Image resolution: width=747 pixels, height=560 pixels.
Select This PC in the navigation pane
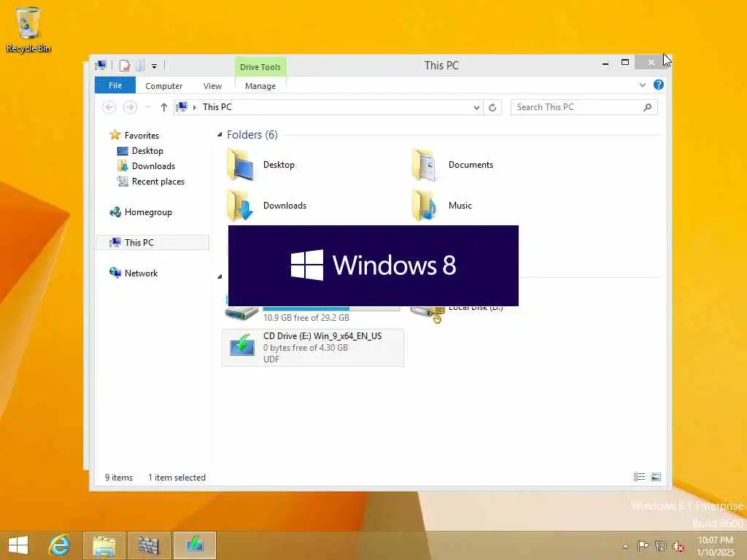click(x=152, y=242)
